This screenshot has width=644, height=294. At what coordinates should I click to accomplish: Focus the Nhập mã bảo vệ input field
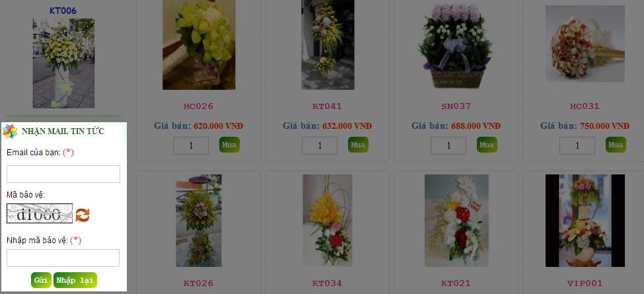pyautogui.click(x=63, y=258)
